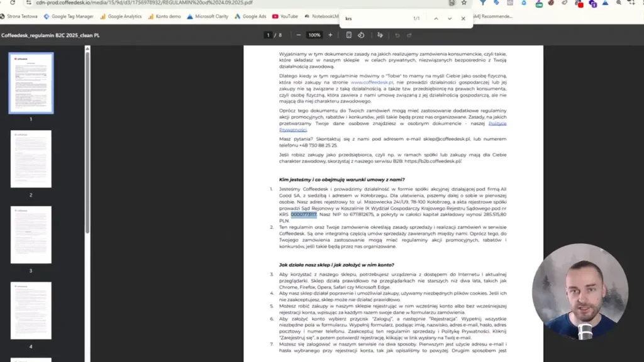Screen dimensions: 644x362
Task: Click the PDF page number field
Action: (x=268, y=35)
